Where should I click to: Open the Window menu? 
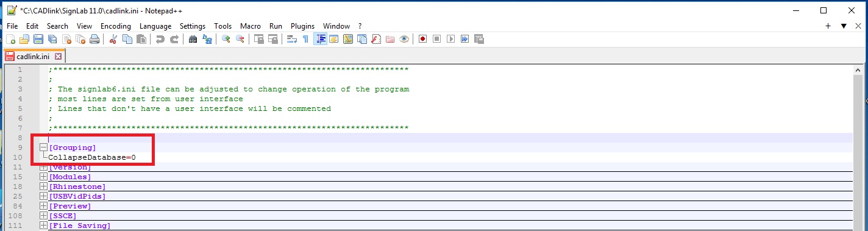click(336, 26)
